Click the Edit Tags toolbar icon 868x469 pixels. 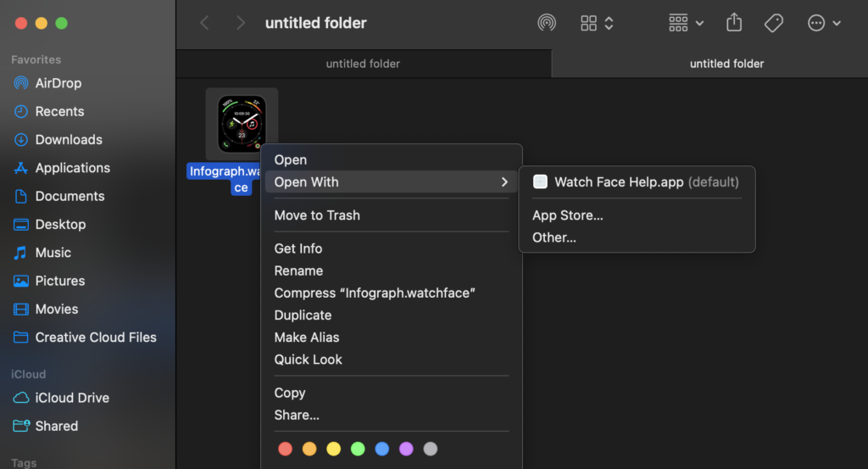click(773, 23)
